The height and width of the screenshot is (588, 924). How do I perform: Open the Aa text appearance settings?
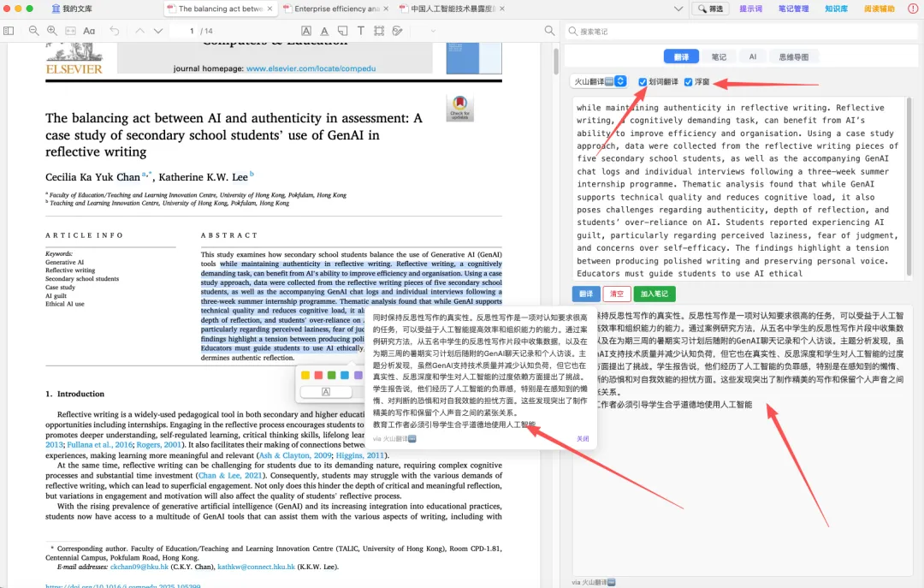[x=89, y=31]
